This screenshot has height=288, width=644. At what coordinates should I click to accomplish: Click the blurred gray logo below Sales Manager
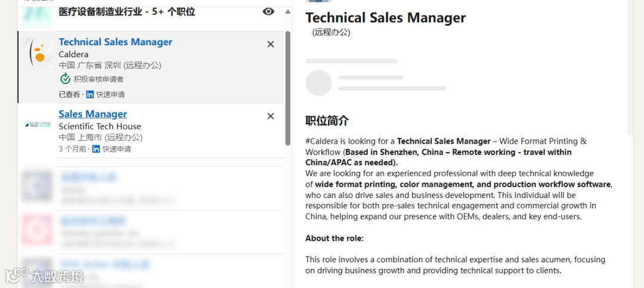pos(38,185)
